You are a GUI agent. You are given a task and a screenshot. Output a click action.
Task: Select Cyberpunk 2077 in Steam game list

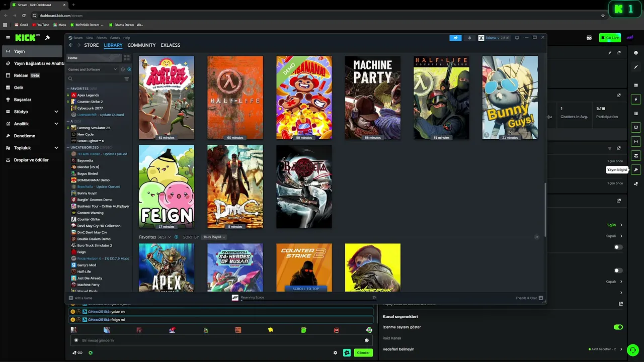[90, 108]
